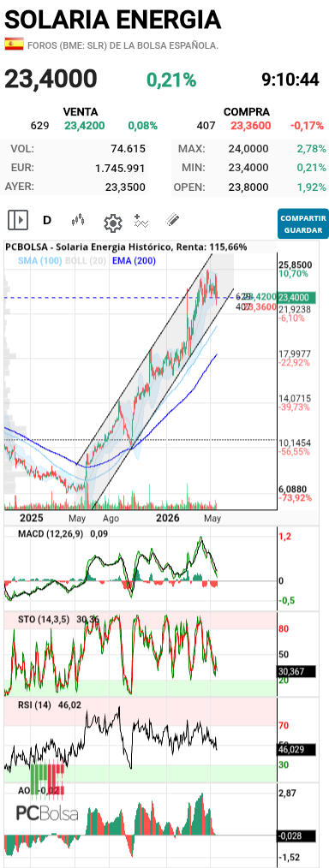Click the 14,0715 price axis label
329x868 pixels.
pos(296,398)
